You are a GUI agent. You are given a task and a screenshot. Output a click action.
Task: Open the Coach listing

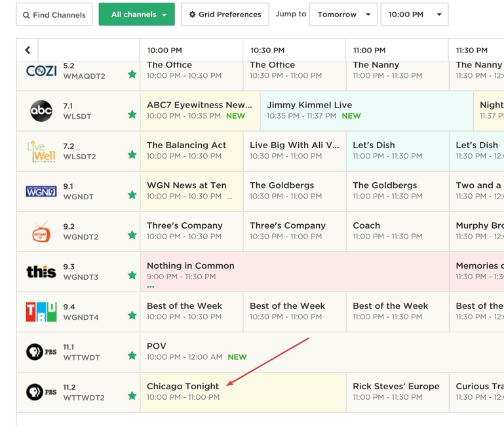[x=398, y=231]
